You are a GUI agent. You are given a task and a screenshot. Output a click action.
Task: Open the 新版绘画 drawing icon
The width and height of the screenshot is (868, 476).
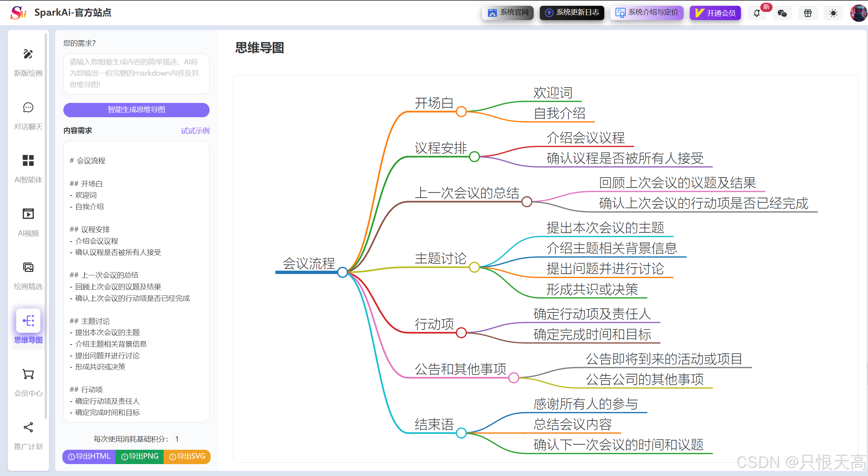pos(28,54)
